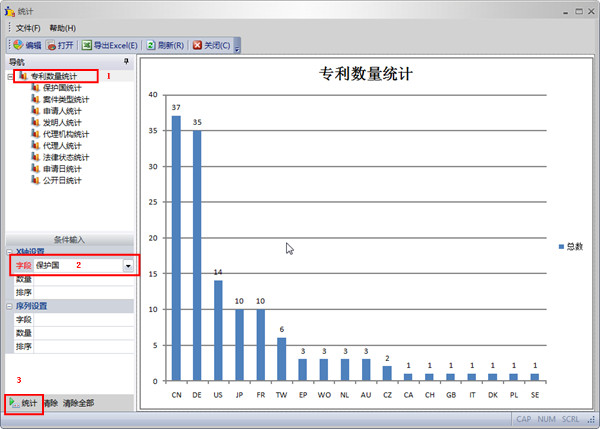
Task: Open the toolbar overflow options arrow
Action: click(x=237, y=48)
